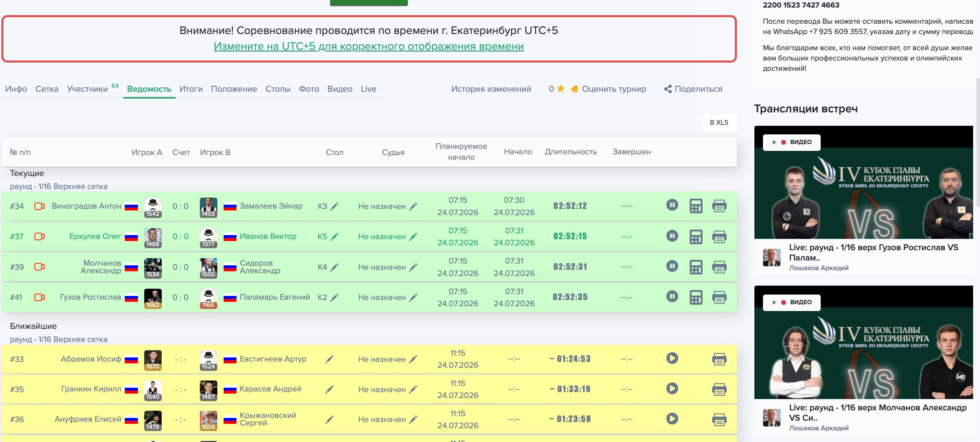Play the Молчанов Александр VS Си.. broadcast thumbnail

tap(863, 342)
